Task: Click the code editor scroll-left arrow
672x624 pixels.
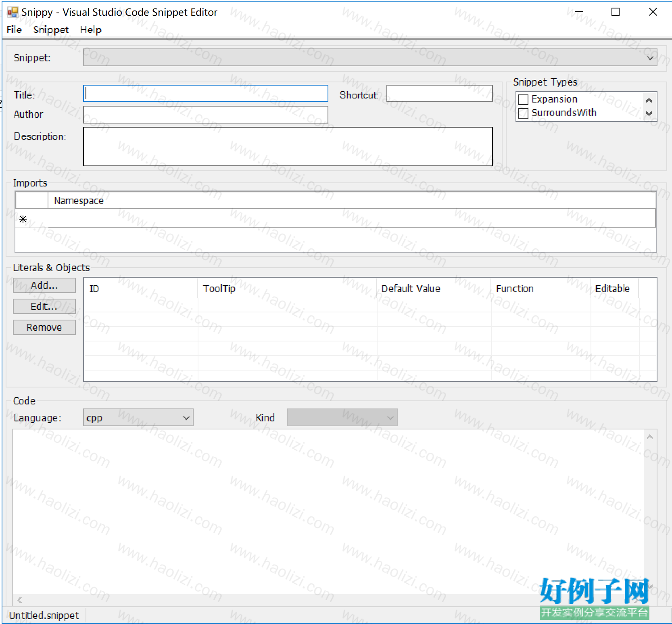Action: coord(19,600)
